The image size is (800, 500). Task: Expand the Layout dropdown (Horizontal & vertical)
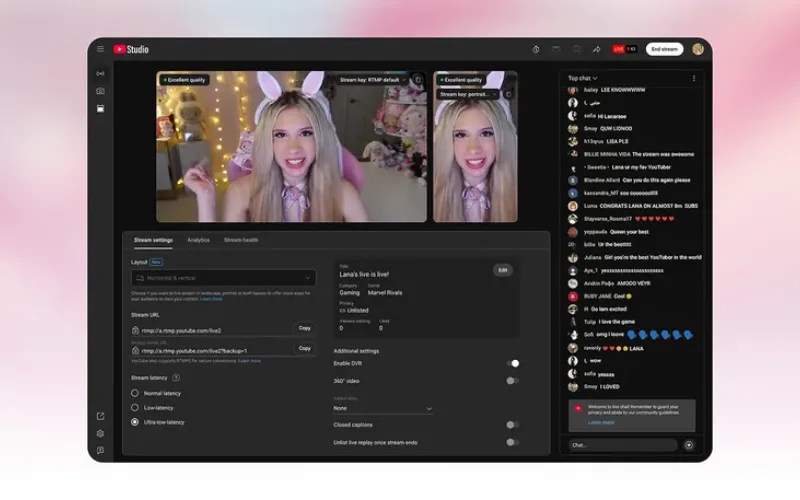[223, 277]
